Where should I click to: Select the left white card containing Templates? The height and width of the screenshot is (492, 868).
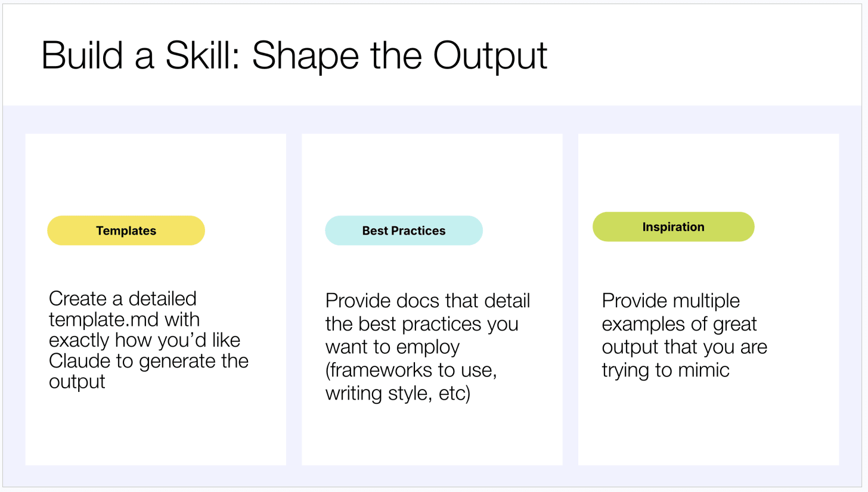coord(156,299)
